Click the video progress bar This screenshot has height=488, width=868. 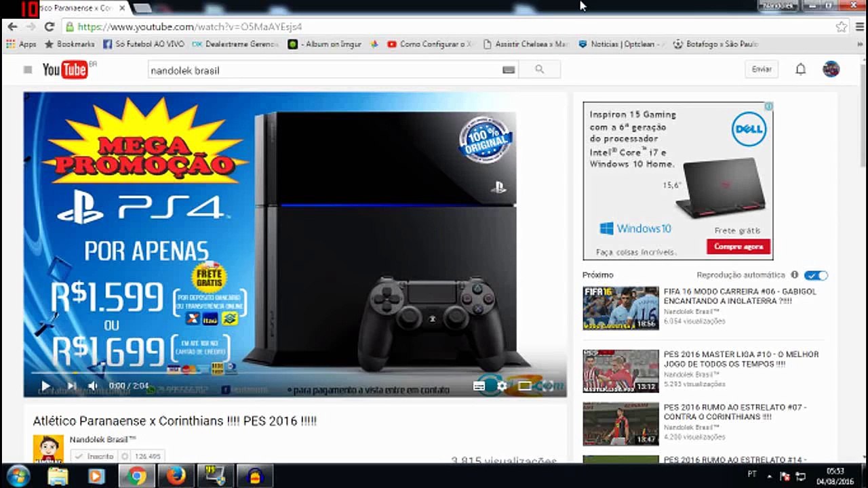(x=295, y=372)
